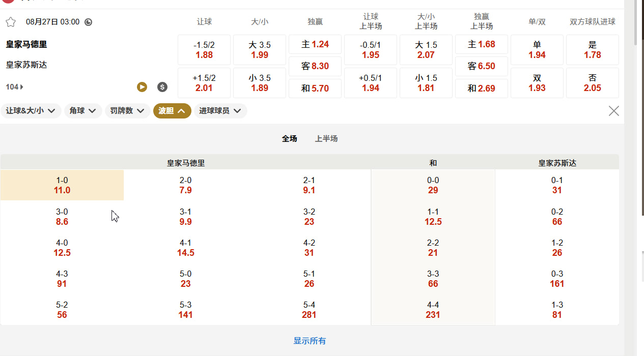Click team name 皇家苏斯达 in match row

26,65
